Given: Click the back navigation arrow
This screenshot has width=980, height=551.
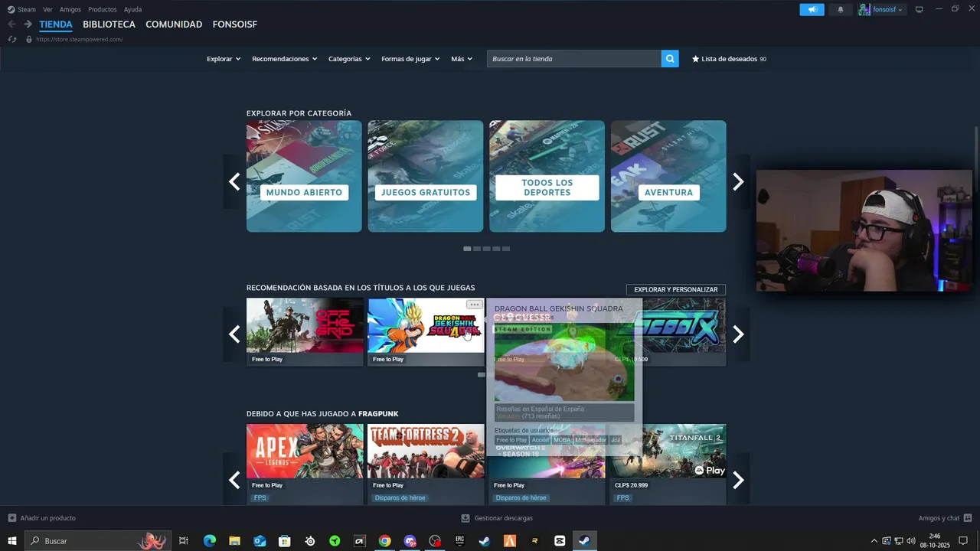Looking at the screenshot, I should 11,24.
